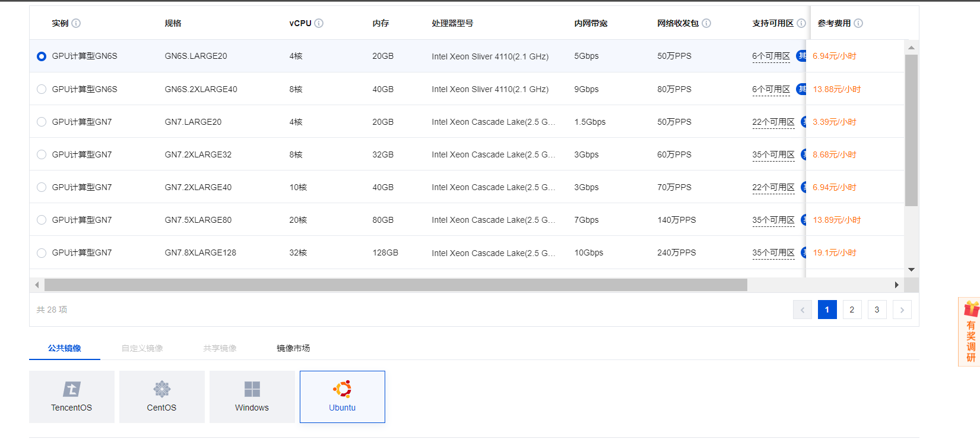Click the 处理器型号 column header
The image size is (980, 445).
(452, 23)
